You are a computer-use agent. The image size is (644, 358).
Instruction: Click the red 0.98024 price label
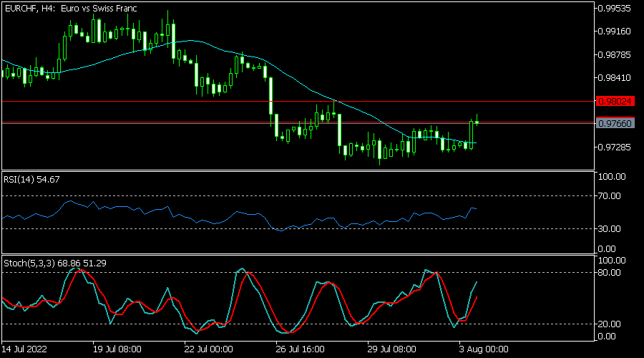[615, 101]
